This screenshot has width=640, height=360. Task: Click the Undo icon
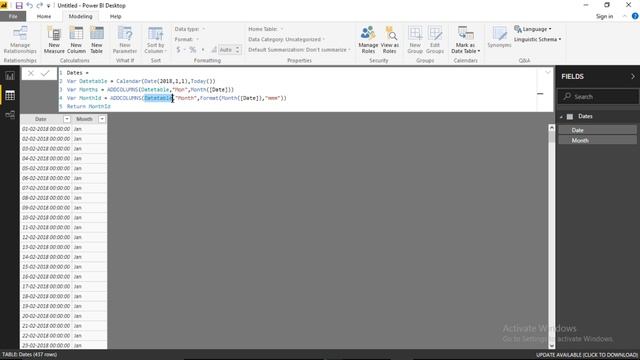(29, 5)
